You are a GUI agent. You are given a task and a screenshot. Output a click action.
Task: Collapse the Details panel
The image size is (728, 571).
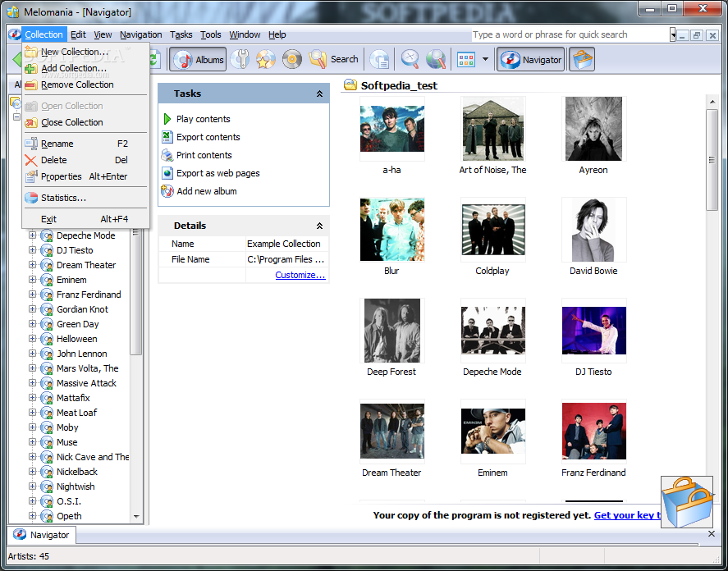[x=319, y=226]
